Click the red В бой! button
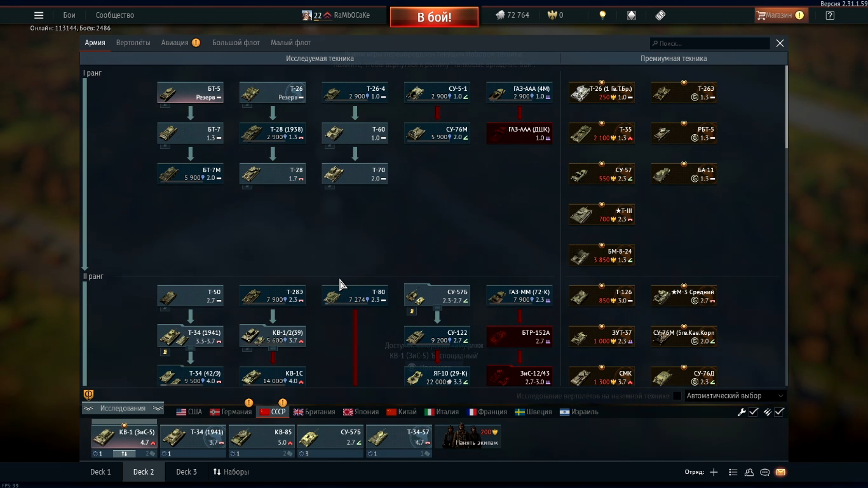The image size is (868, 488). 434,17
